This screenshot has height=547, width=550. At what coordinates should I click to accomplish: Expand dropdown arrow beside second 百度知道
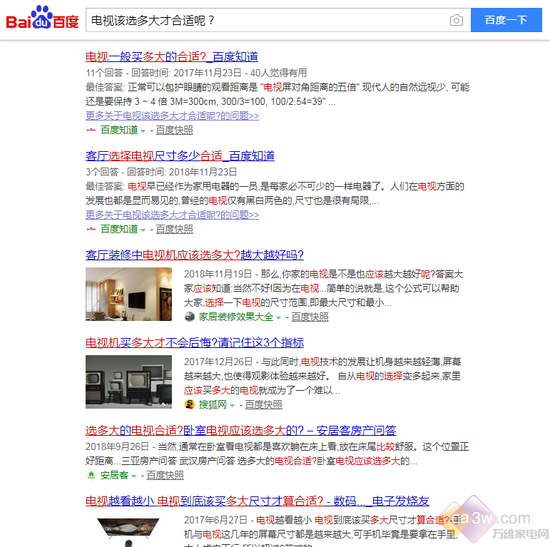pyautogui.click(x=143, y=230)
